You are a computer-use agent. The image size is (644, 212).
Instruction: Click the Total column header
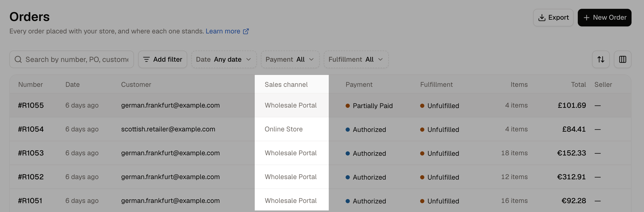coord(578,84)
